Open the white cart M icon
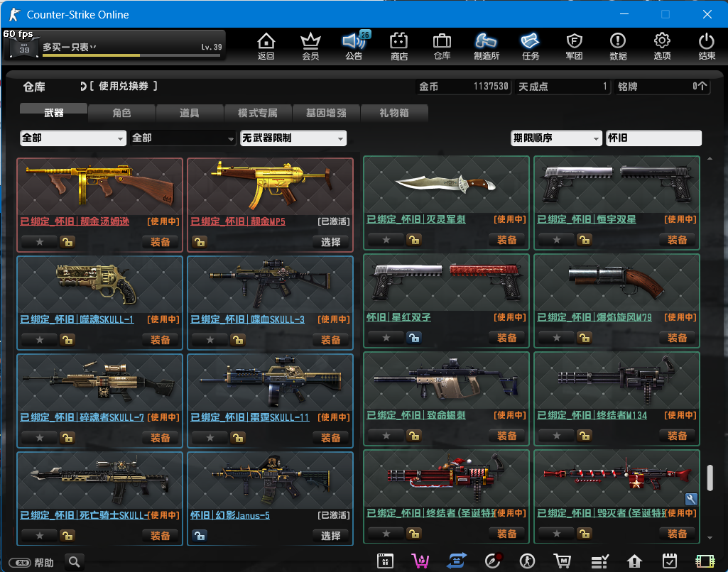 563,561
